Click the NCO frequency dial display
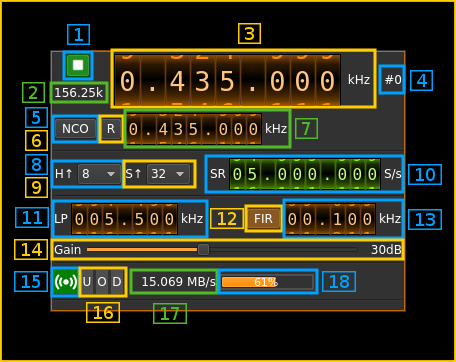The height and width of the screenshot is (362, 456). (x=194, y=129)
